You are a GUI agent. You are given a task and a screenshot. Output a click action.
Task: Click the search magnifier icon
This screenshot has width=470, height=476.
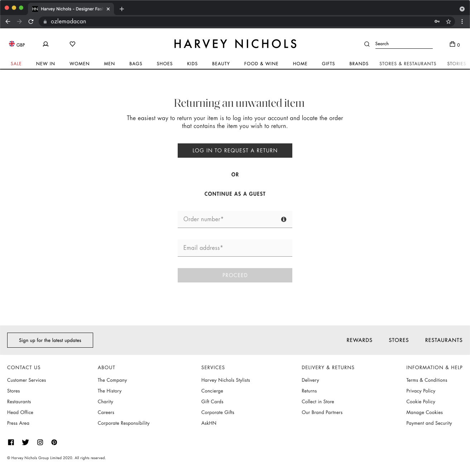pyautogui.click(x=367, y=44)
